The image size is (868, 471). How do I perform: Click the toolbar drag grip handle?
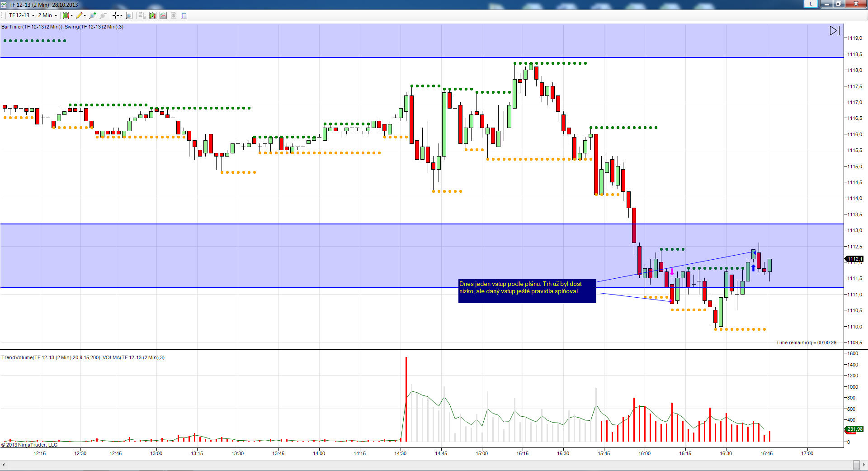coord(3,15)
